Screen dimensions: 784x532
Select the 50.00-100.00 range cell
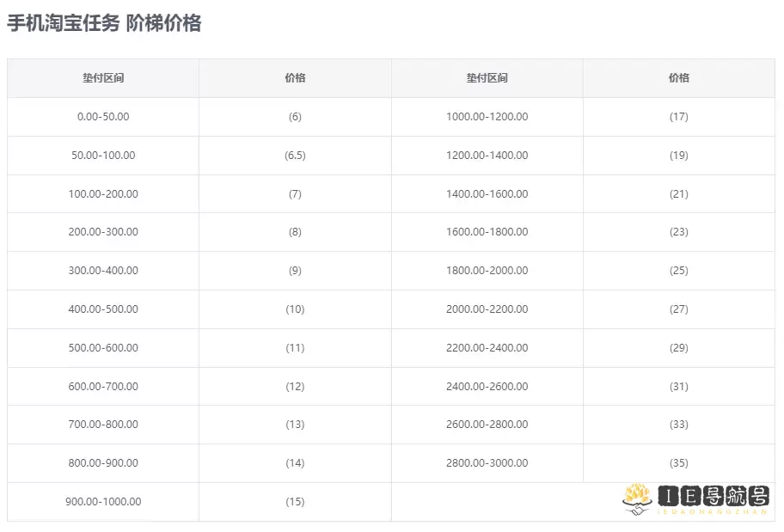tap(103, 156)
